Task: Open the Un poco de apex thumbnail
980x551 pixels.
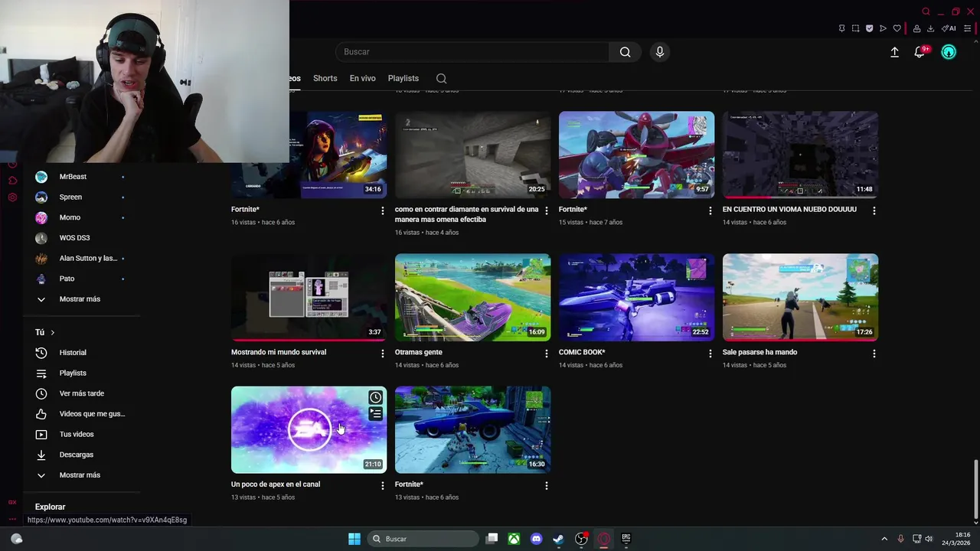Action: (x=309, y=429)
